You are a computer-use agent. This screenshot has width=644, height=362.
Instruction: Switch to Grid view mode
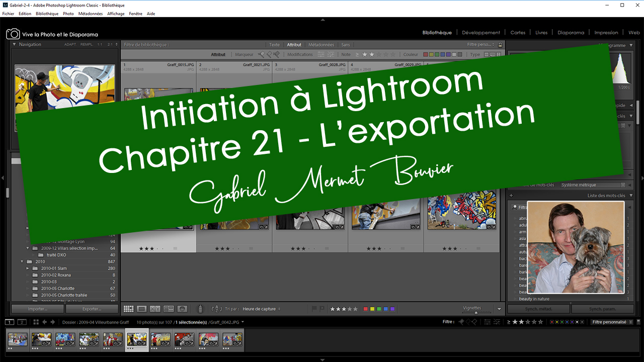(128, 309)
